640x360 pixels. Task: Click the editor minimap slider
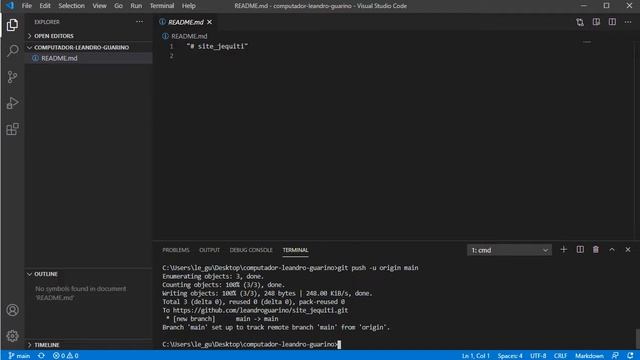pyautogui.click(x=587, y=42)
